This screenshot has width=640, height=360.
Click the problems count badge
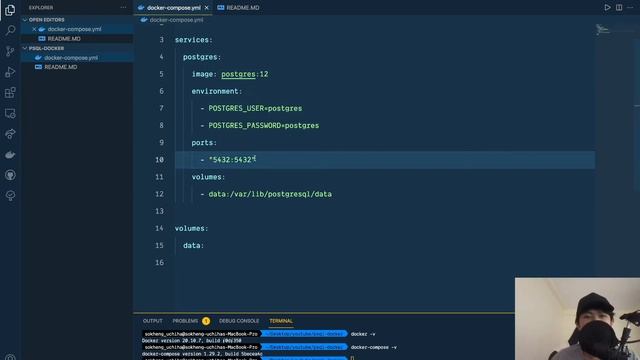click(x=206, y=321)
